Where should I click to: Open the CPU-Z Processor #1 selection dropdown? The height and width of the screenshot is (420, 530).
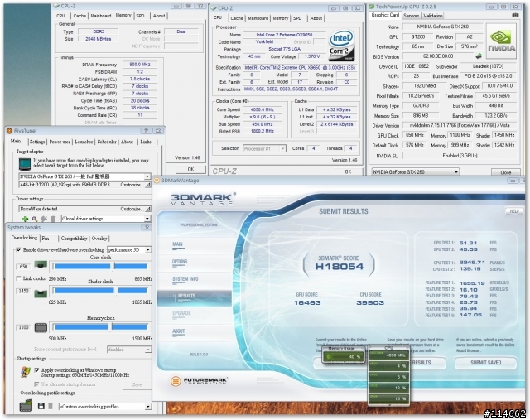pos(282,148)
